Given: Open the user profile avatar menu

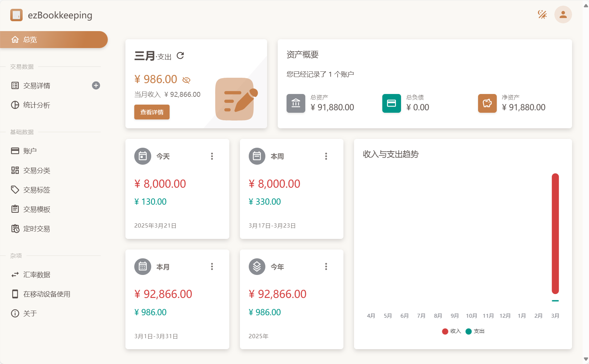Looking at the screenshot, I should 563,14.
